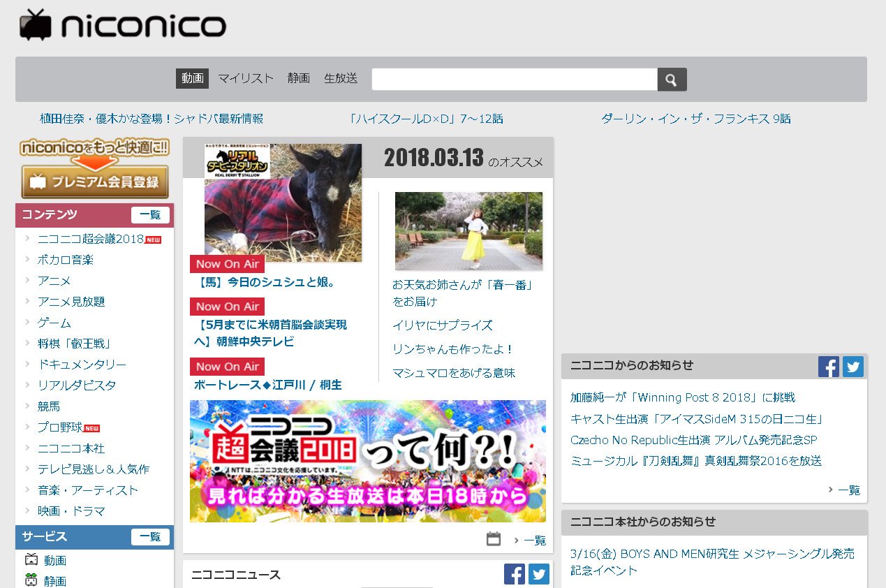886x588 pixels.
Task: Open 加藤純一が「Winning Post 8 2018」に挑戦 link
Action: 683,397
